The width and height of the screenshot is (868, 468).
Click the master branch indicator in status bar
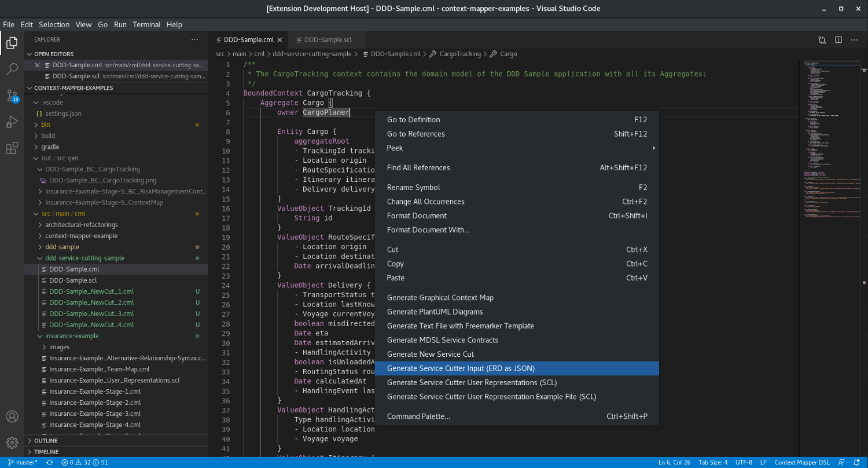(x=23, y=462)
